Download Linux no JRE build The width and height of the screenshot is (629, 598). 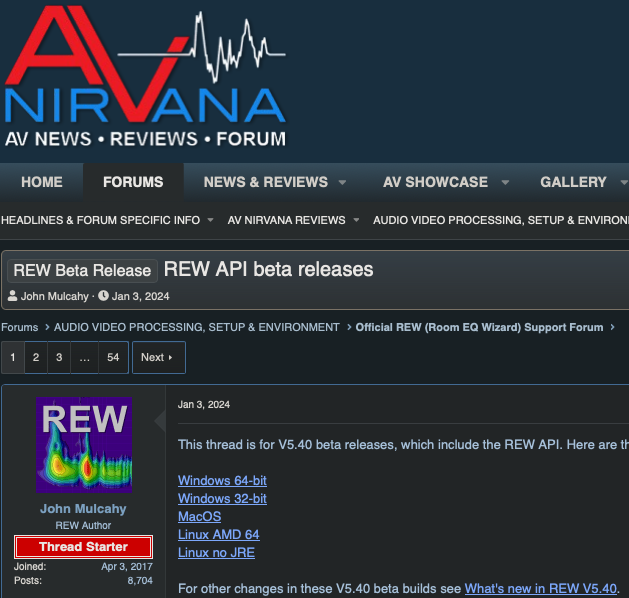click(216, 553)
